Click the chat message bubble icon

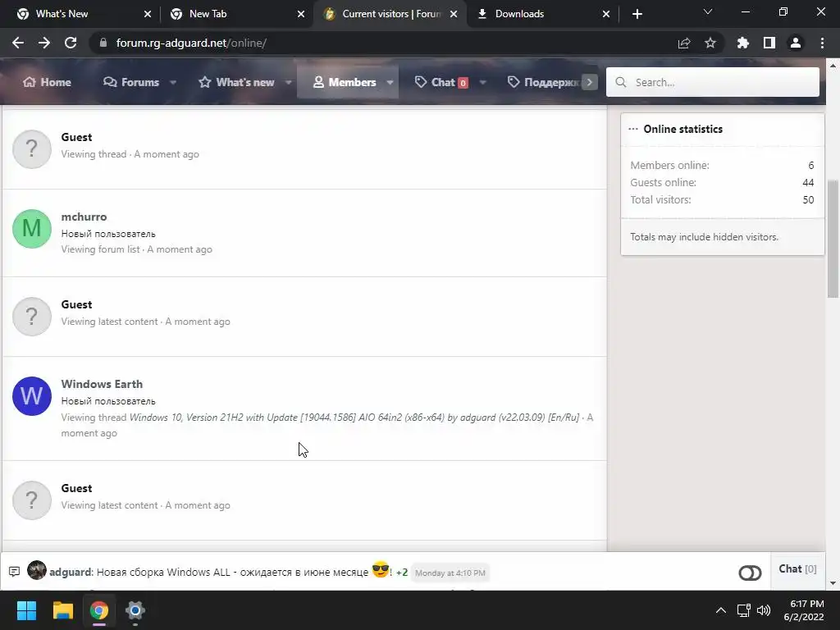click(15, 572)
